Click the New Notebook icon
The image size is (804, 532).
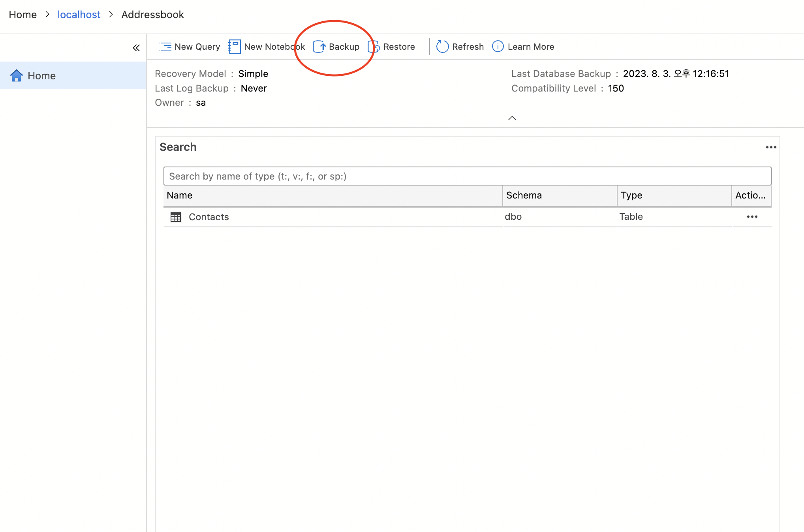[x=235, y=47]
